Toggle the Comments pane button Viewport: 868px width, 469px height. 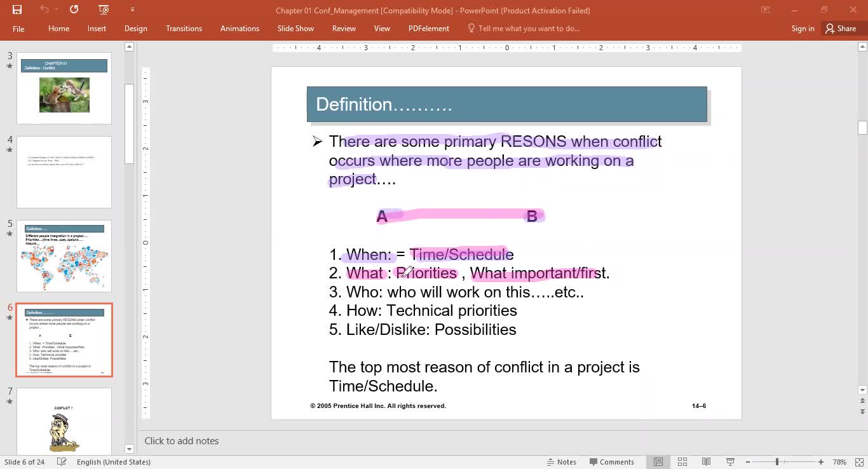coord(611,462)
